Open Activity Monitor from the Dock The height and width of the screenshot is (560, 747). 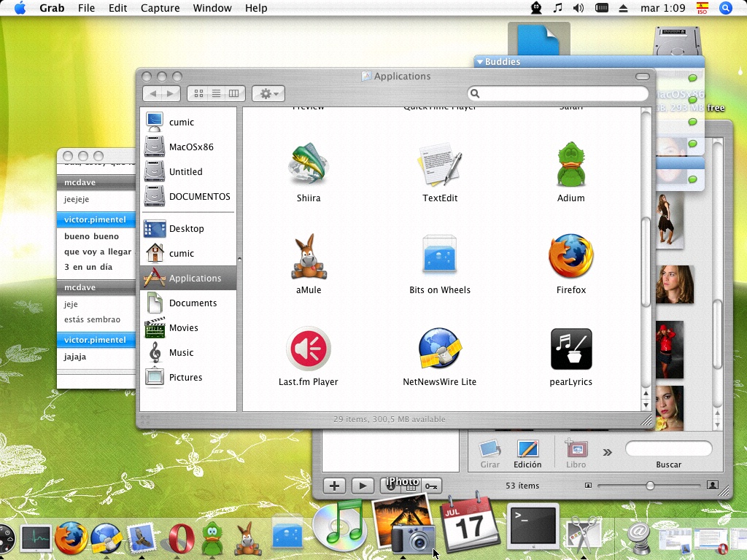point(35,539)
